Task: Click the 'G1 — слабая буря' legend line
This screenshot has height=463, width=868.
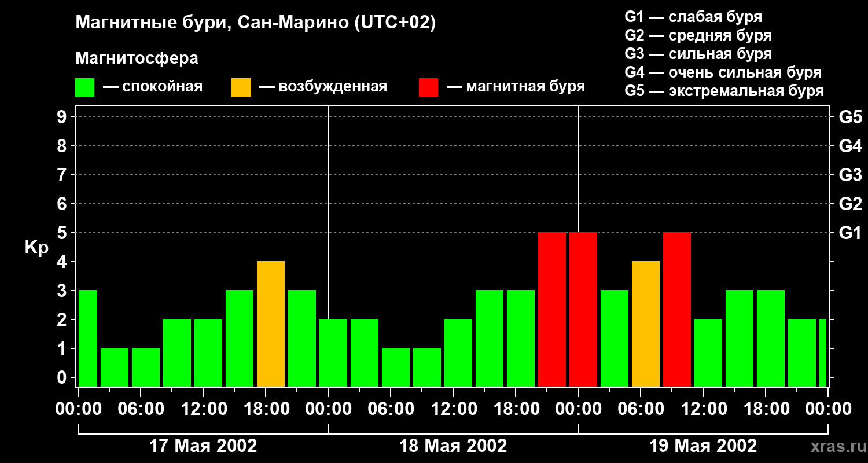Action: [693, 17]
